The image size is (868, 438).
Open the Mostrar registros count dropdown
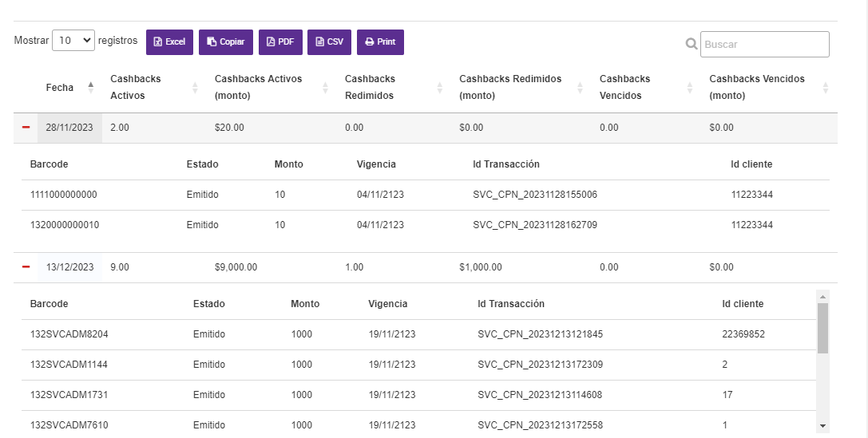(73, 41)
